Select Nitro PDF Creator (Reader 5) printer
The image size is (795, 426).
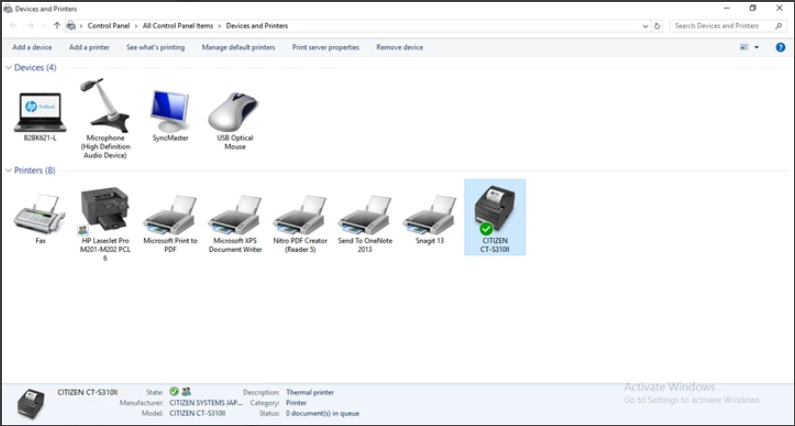300,215
